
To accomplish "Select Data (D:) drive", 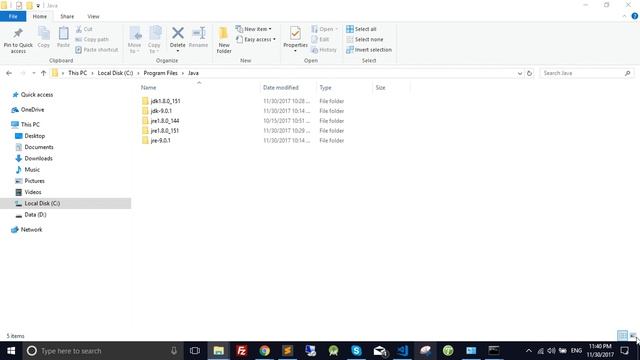I will coord(35,214).
